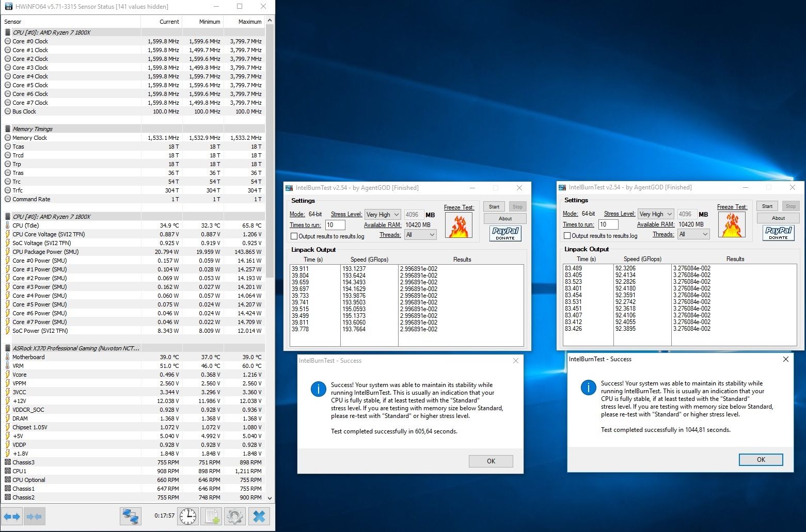Select the VRM temperature row
Viewport: 806px width, 532px height.
click(133, 366)
